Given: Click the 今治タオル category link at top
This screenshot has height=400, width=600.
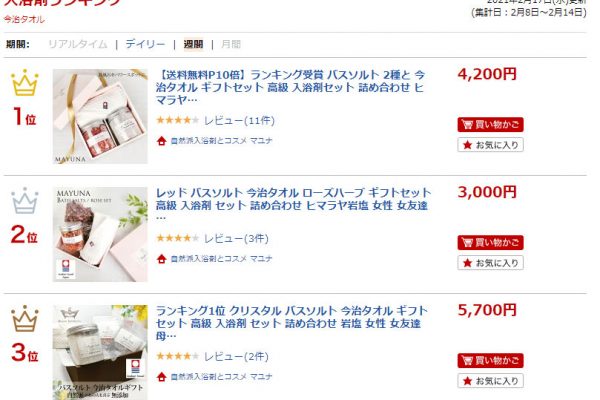Looking at the screenshot, I should click(24, 19).
